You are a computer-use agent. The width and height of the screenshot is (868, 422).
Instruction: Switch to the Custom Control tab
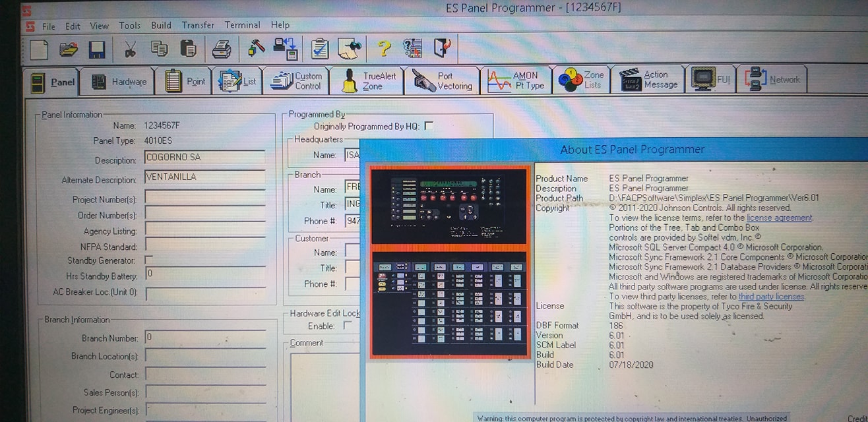pos(296,81)
